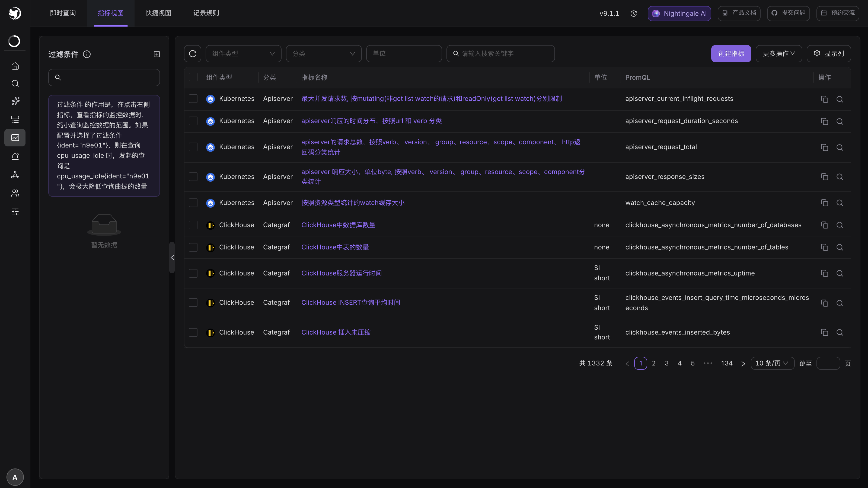Check the clickhouse_events_inserted_bytes row checkbox

click(x=193, y=332)
